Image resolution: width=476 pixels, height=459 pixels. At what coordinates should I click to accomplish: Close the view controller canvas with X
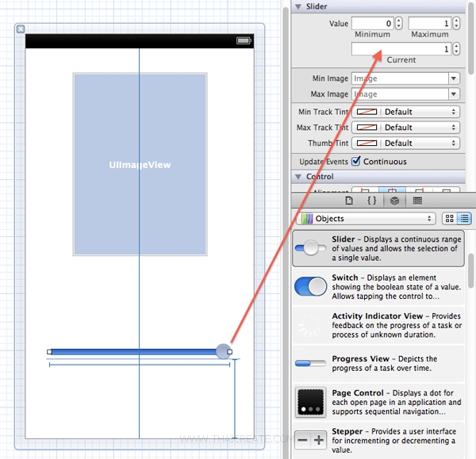pos(21,29)
